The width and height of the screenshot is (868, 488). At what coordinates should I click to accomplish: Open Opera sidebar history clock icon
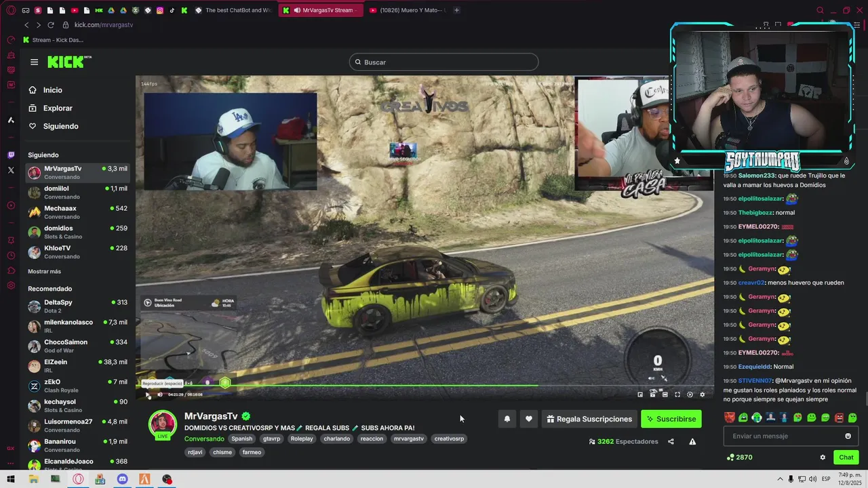coord(11,256)
